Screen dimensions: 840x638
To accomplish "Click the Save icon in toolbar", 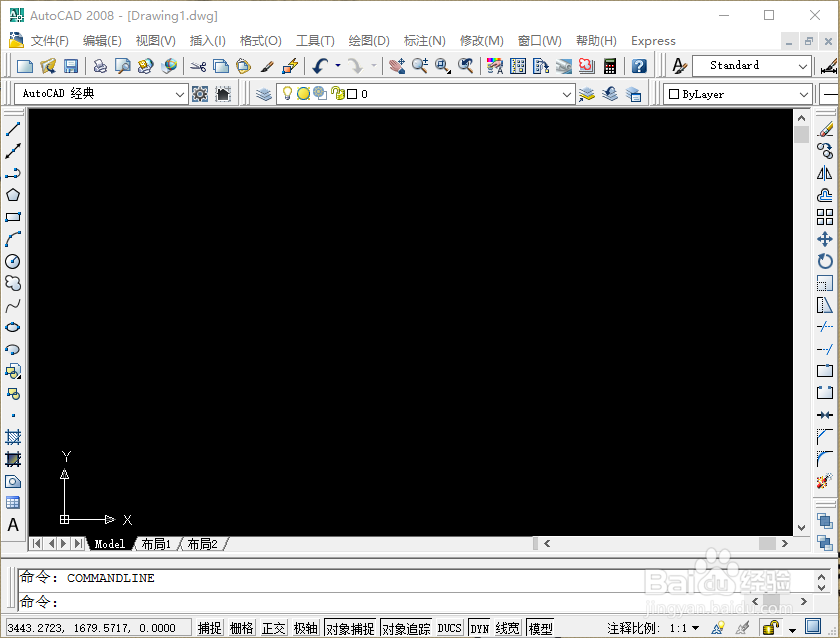I will 71,66.
